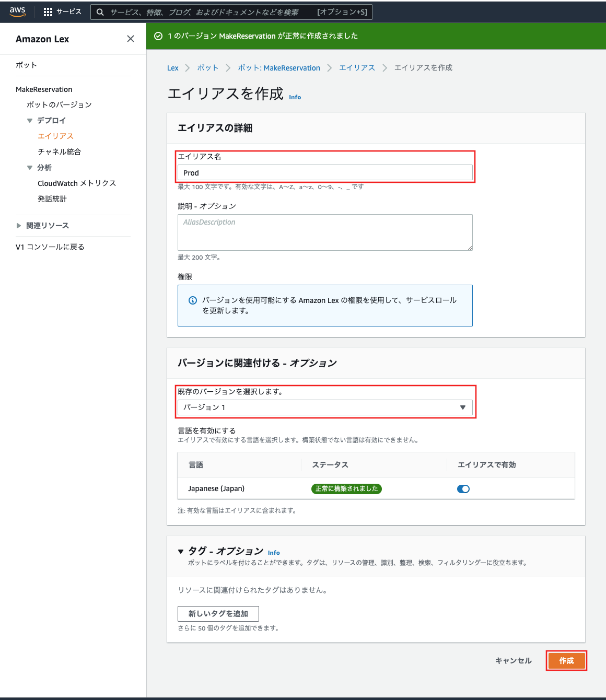This screenshot has width=606, height=700.
Task: Close the Amazon Lex sidebar panel
Action: (131, 39)
